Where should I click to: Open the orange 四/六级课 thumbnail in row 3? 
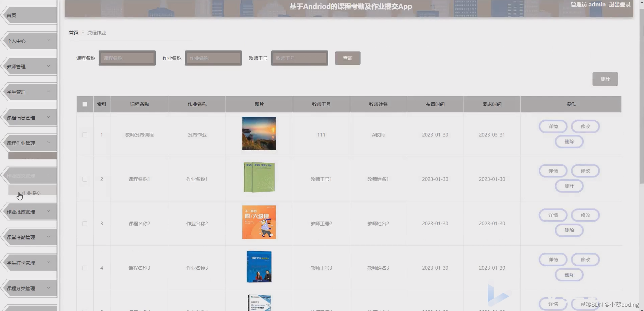pos(259,222)
